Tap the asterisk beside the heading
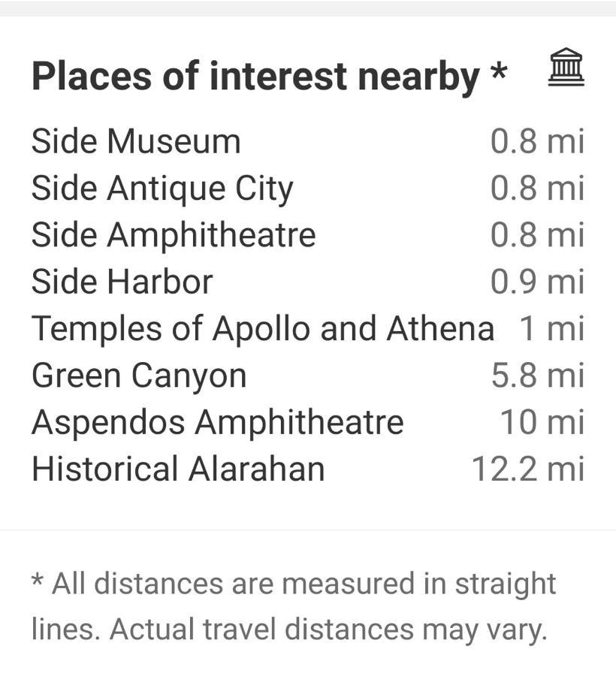This screenshot has width=616, height=676. tap(499, 71)
